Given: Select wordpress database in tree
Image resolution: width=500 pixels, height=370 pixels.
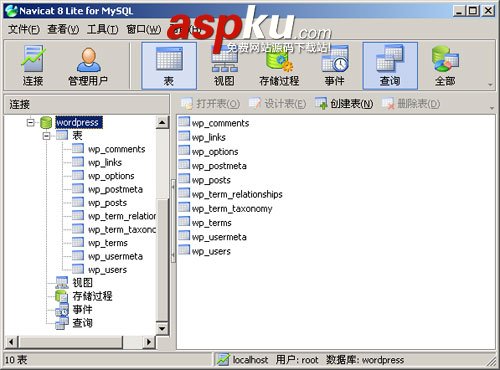Looking at the screenshot, I should pyautogui.click(x=79, y=122).
